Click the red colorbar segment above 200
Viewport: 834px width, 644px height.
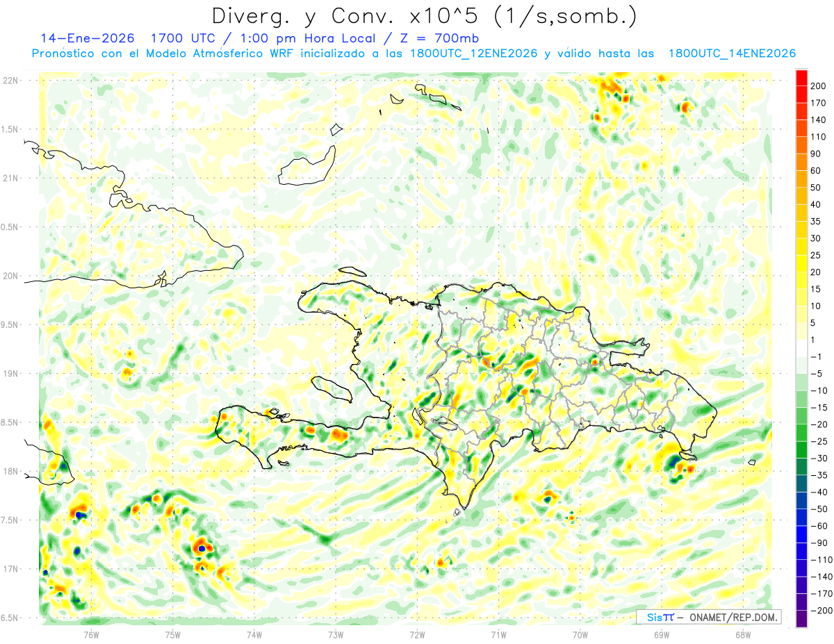click(801, 78)
